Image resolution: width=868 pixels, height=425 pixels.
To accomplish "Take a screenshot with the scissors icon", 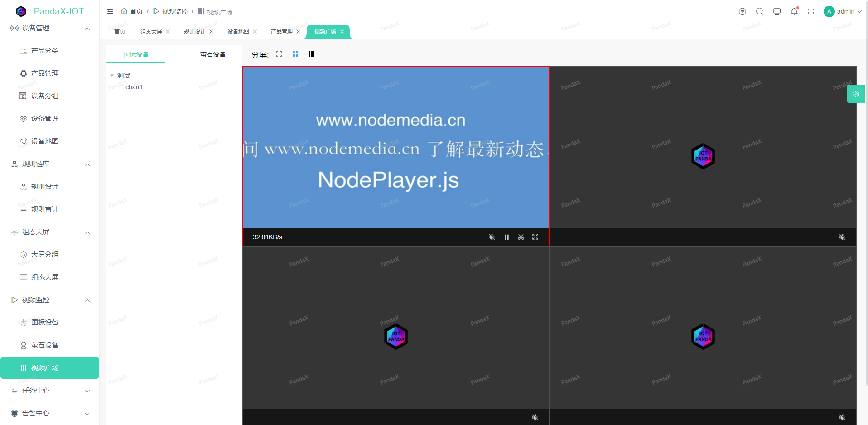I will (x=521, y=237).
